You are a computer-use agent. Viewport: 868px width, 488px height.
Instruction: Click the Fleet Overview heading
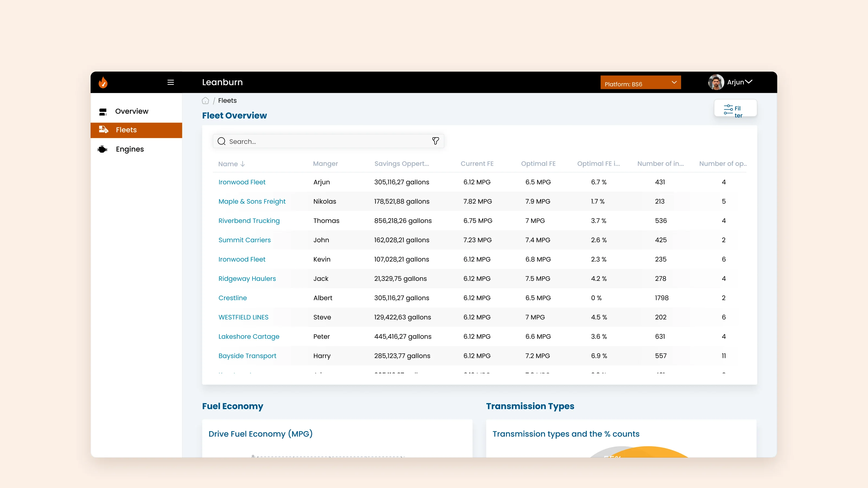coord(234,115)
